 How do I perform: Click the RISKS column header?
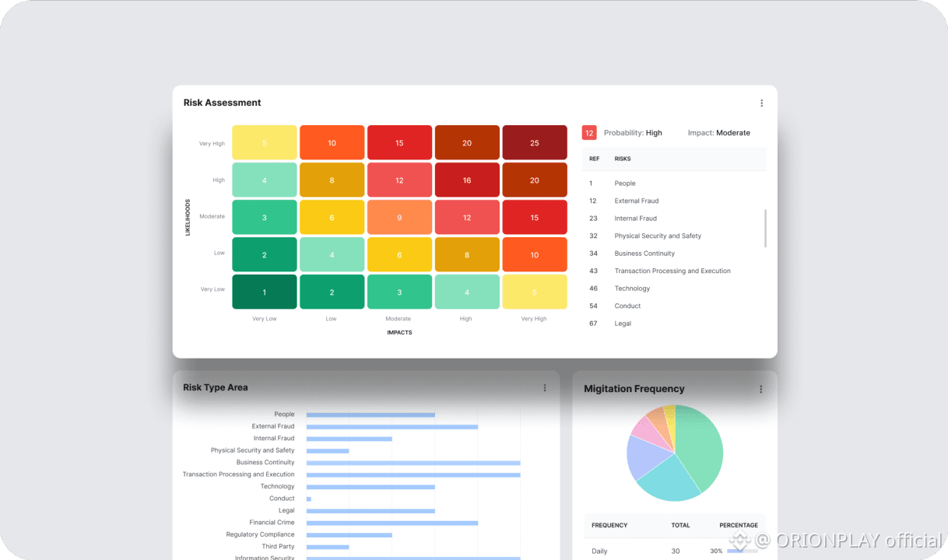(x=623, y=159)
